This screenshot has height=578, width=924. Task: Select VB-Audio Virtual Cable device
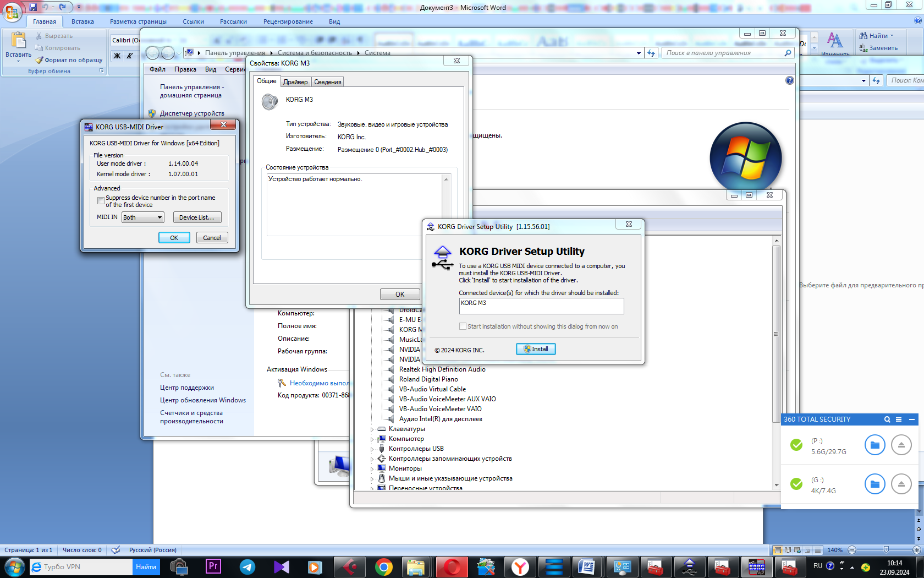coord(432,389)
